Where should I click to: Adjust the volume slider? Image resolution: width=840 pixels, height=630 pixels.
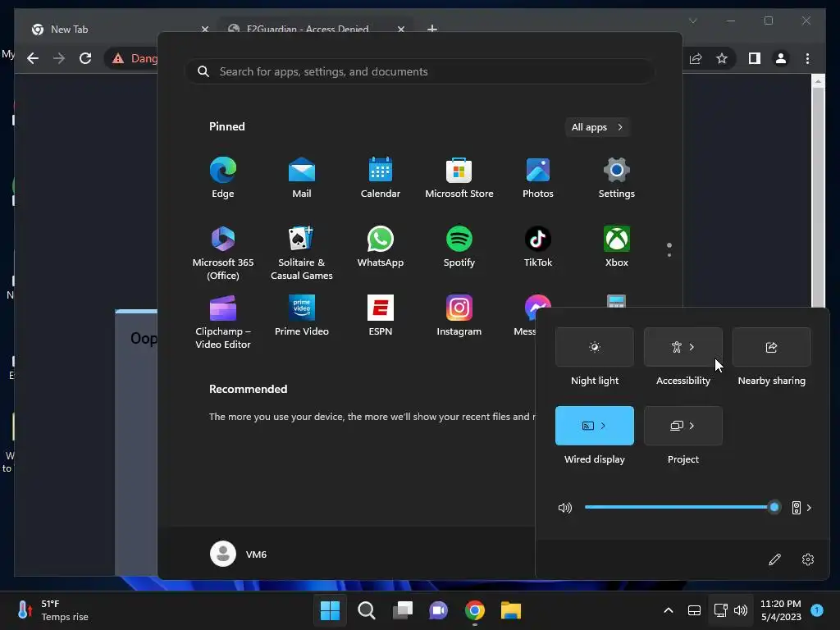tap(682, 507)
